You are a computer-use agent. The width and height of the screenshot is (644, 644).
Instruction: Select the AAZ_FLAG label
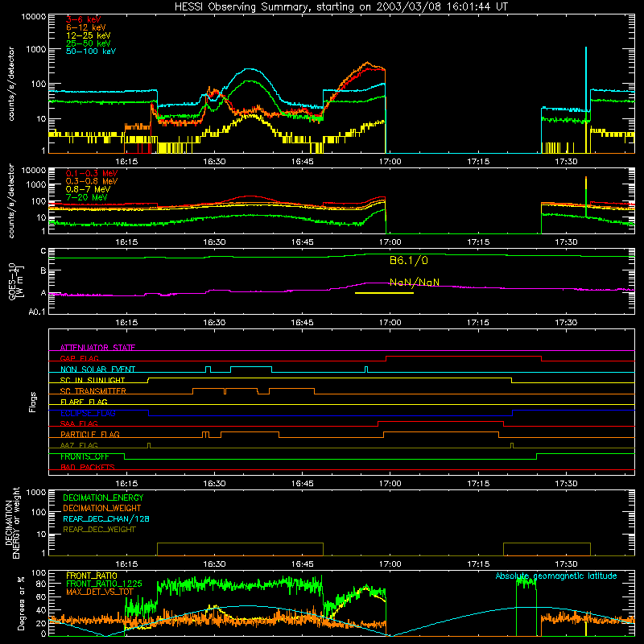79,445
